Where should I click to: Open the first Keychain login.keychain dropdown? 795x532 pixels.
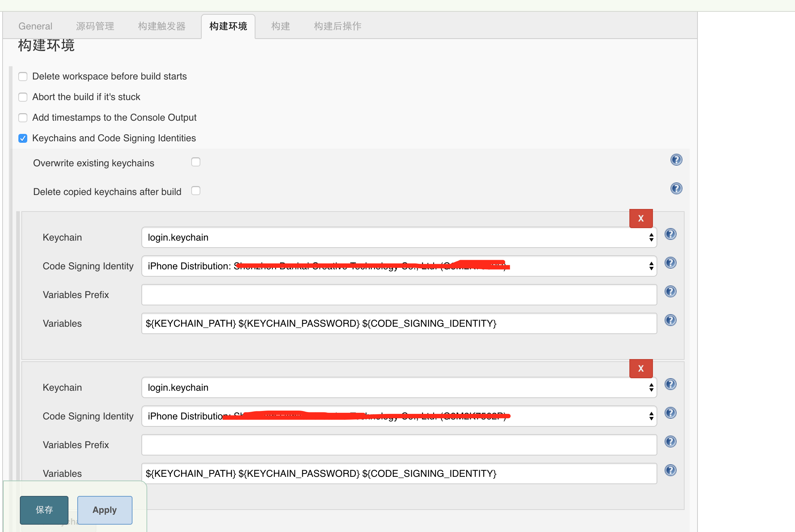tap(399, 237)
